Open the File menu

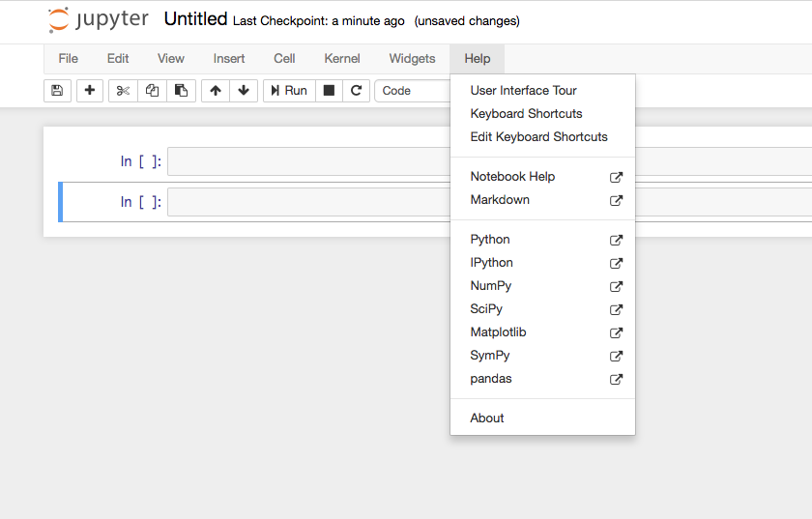click(x=69, y=59)
